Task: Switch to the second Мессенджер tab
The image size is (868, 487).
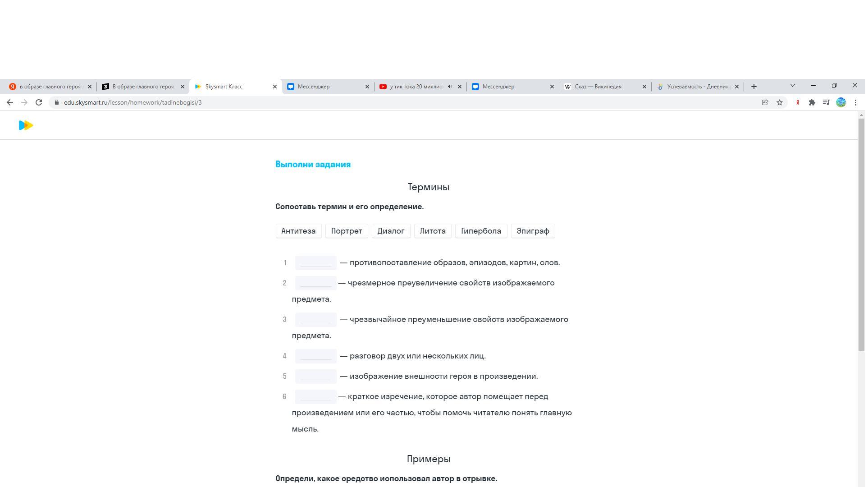Action: coord(512,87)
